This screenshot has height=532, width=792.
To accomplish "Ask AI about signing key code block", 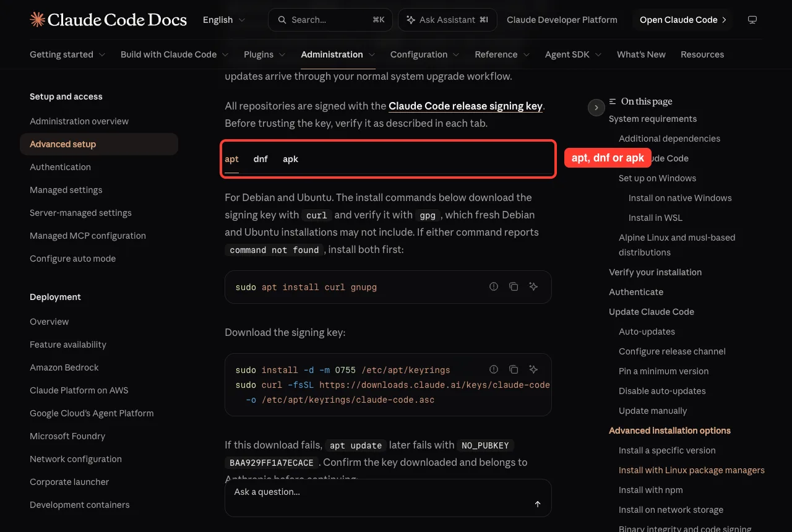I will point(533,369).
